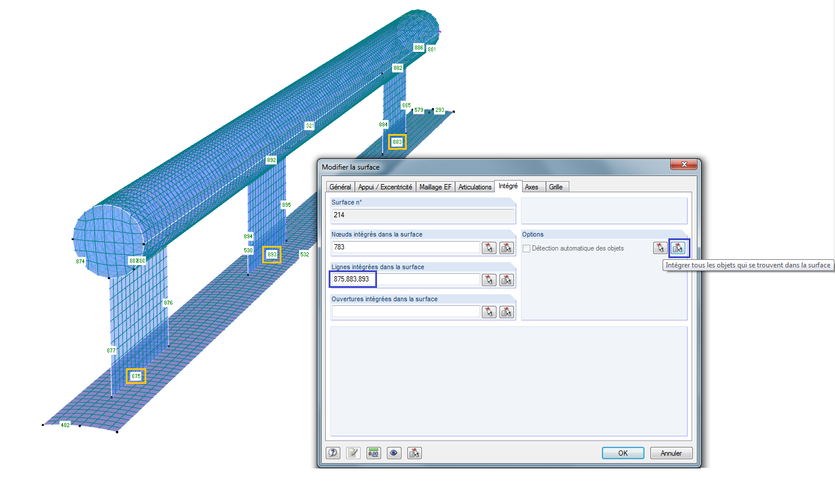Viewport: 835px width, 504px height.
Task: Click the Options section header
Action: [604, 234]
